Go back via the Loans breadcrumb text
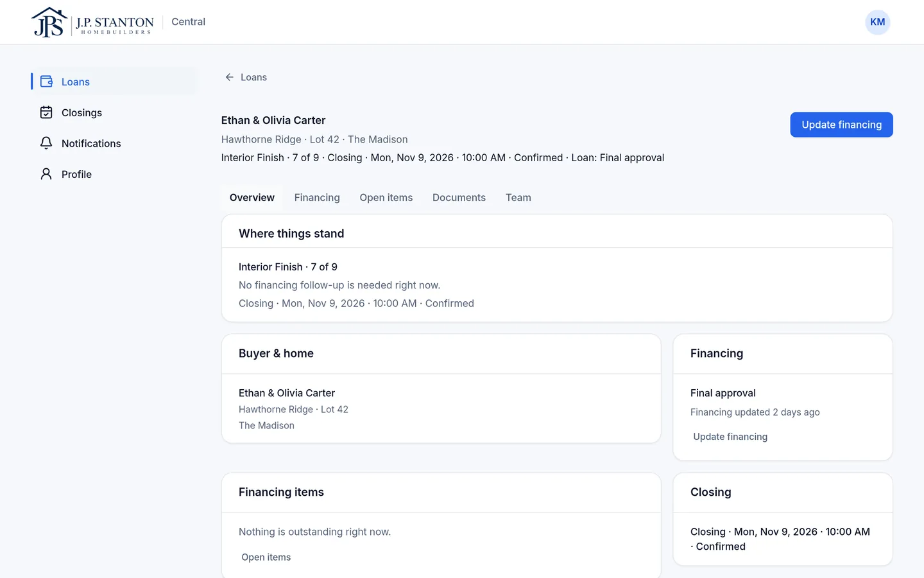The height and width of the screenshot is (578, 924). (x=253, y=77)
